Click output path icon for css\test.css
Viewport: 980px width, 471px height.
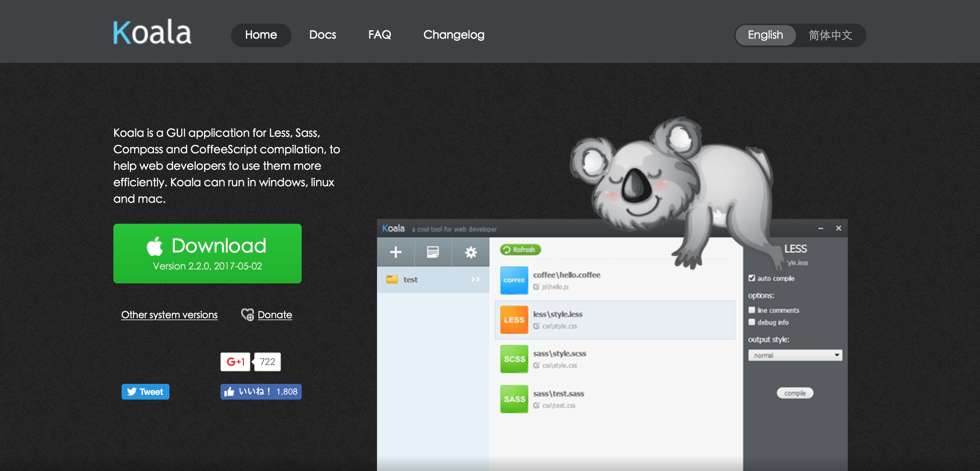[536, 405]
